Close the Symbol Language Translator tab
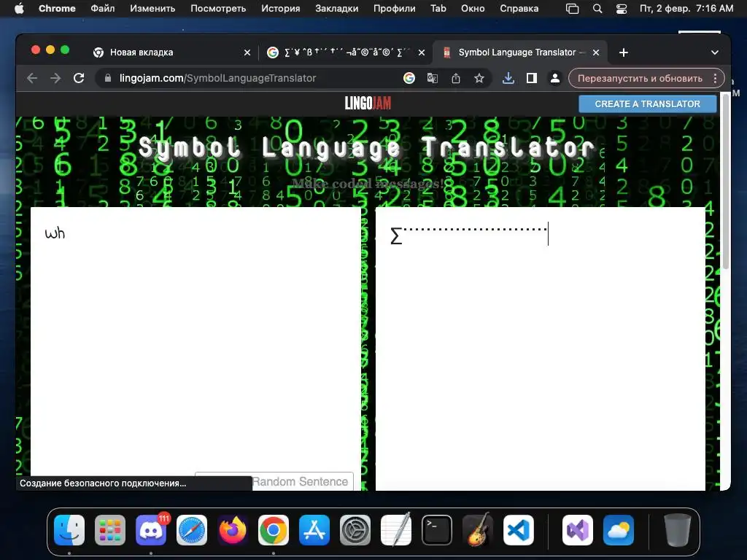The height and width of the screenshot is (560, 747). 596,52
